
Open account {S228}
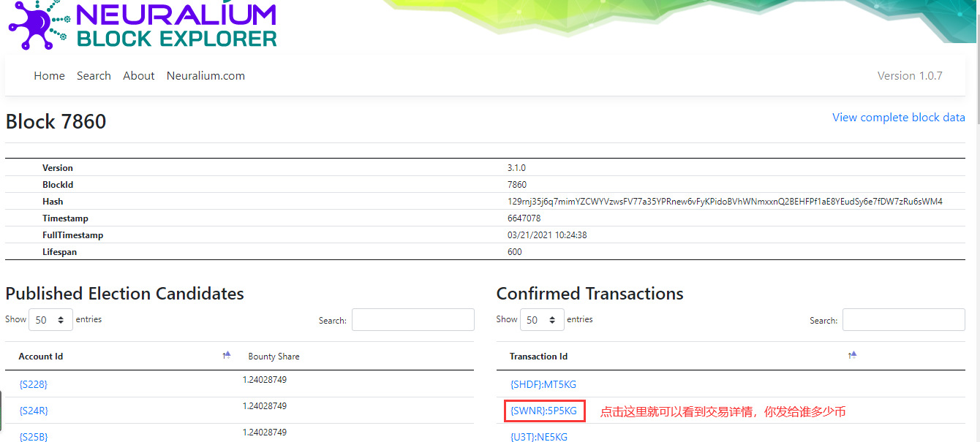[x=33, y=384]
